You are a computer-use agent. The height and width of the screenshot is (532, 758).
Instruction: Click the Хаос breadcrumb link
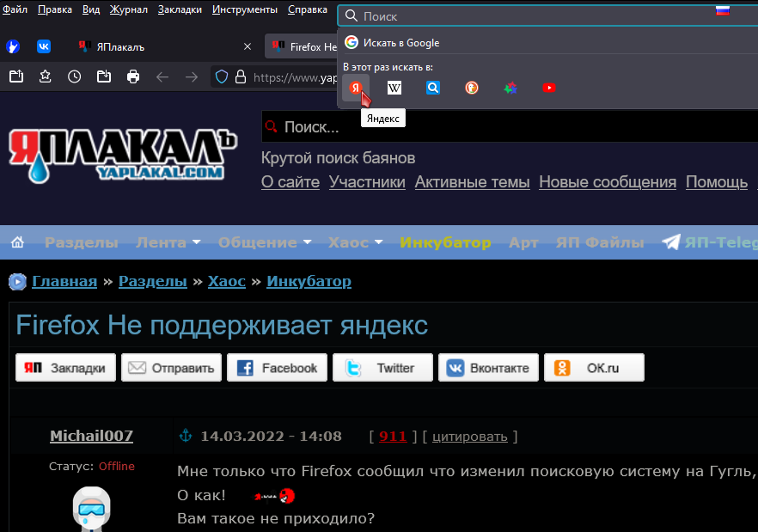pos(227,282)
